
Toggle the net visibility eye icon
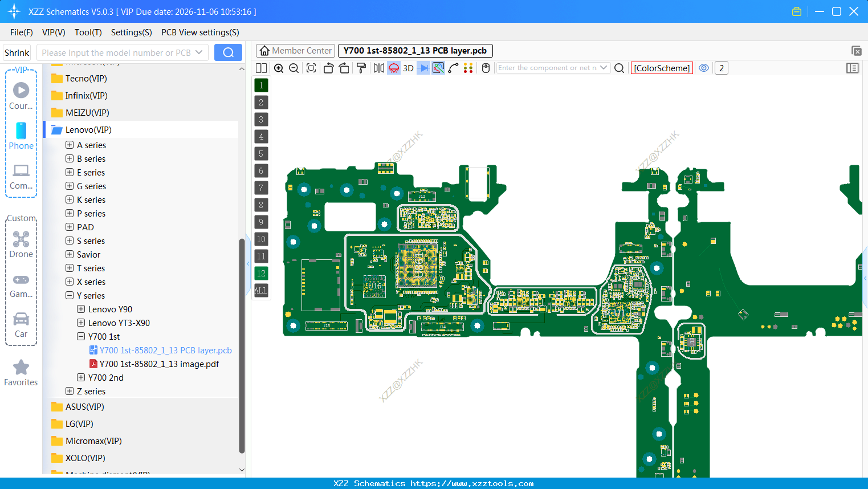coord(704,68)
